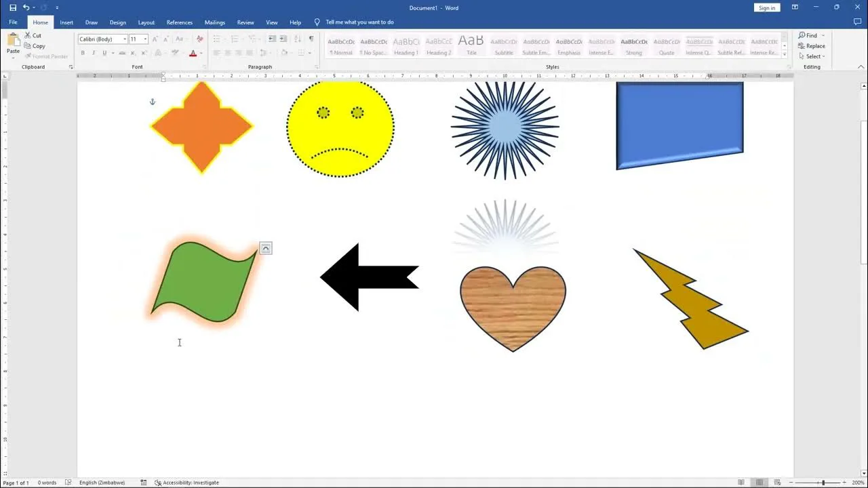Click the Underline icon

(104, 53)
